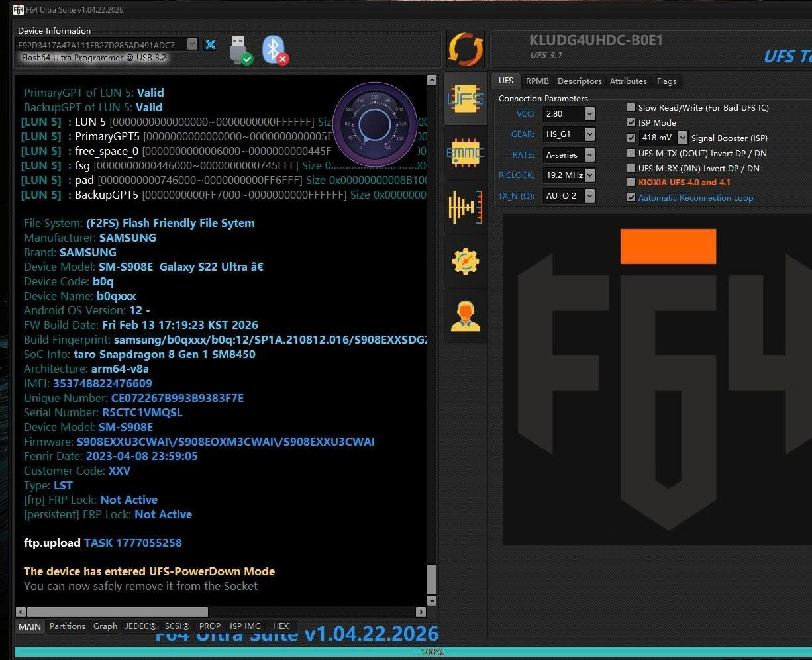Select the ISP IMG bottom tab
812x660 pixels.
(246, 626)
